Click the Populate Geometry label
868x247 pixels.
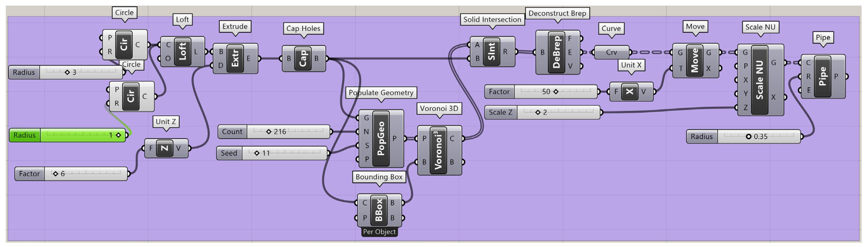[x=381, y=93]
